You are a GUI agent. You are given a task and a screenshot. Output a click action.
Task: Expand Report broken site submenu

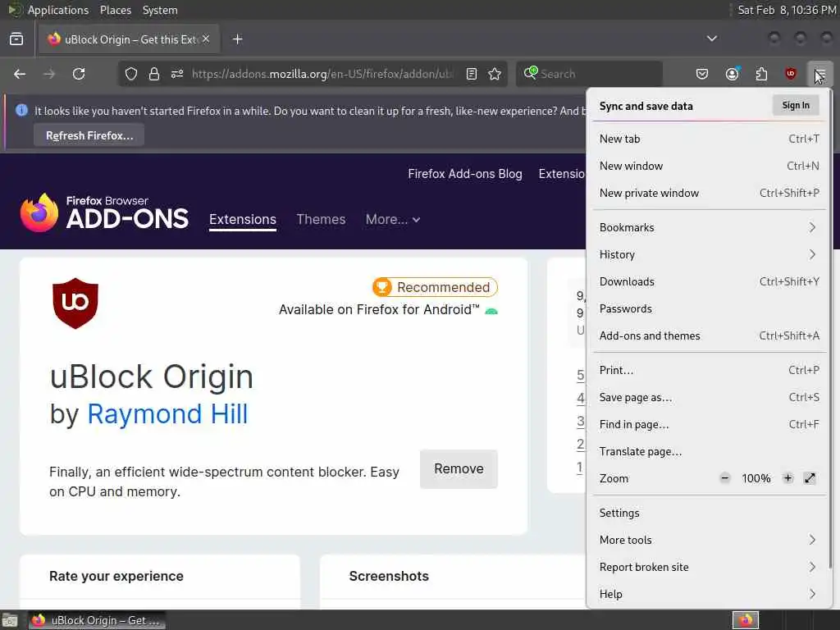710,568
